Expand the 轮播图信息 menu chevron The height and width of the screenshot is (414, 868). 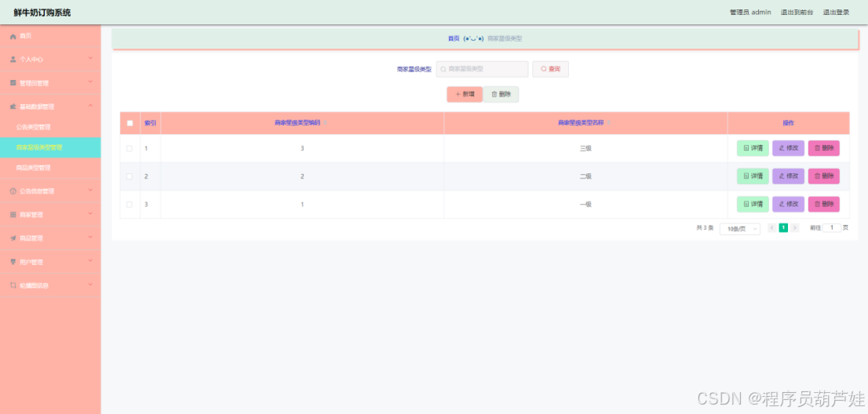[x=91, y=285]
